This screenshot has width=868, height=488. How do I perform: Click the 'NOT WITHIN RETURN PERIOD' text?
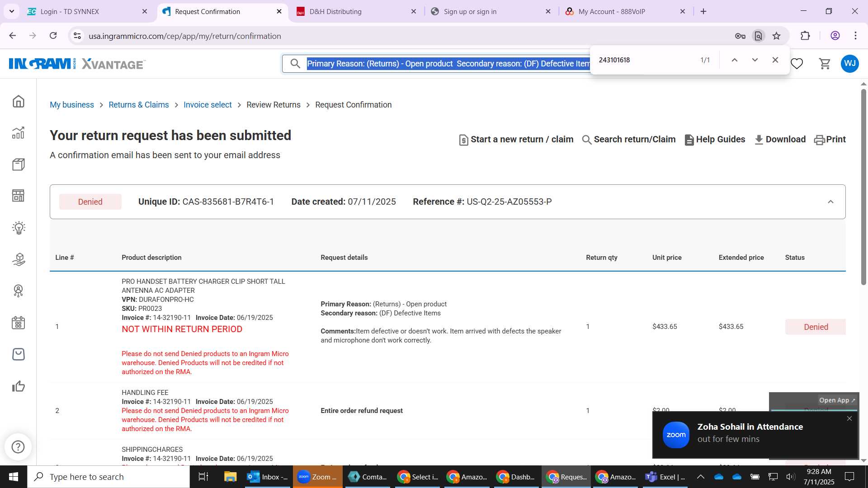182,329
